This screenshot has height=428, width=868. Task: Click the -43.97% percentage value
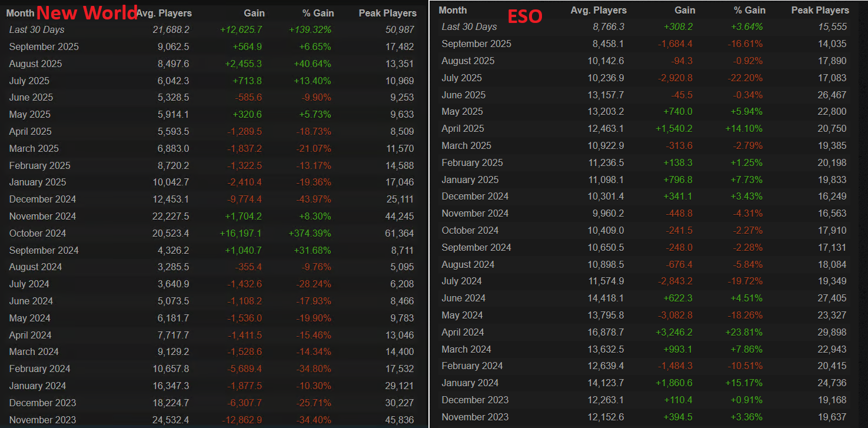(x=313, y=199)
